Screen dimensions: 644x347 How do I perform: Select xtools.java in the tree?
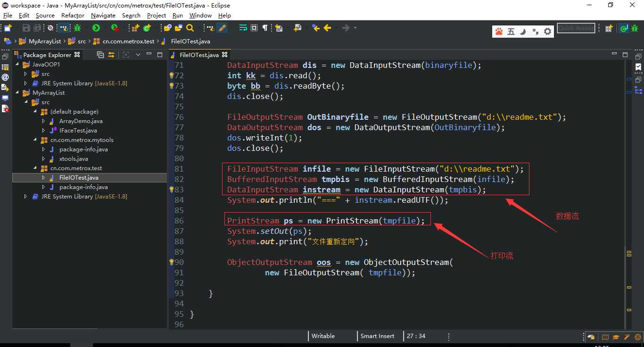[74, 159]
